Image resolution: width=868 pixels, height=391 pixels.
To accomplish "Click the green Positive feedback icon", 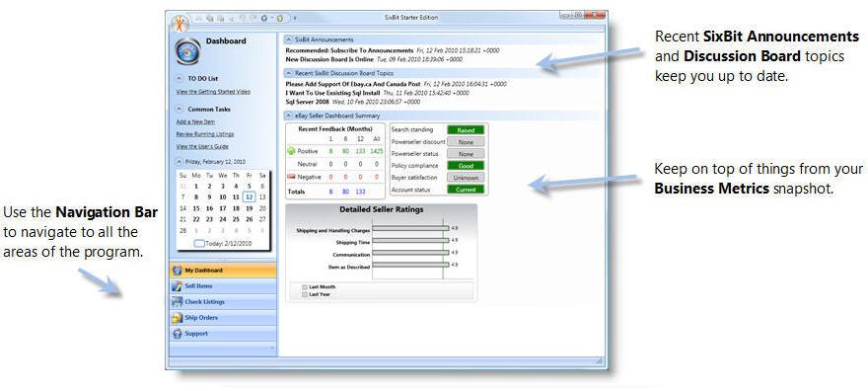I will point(291,151).
